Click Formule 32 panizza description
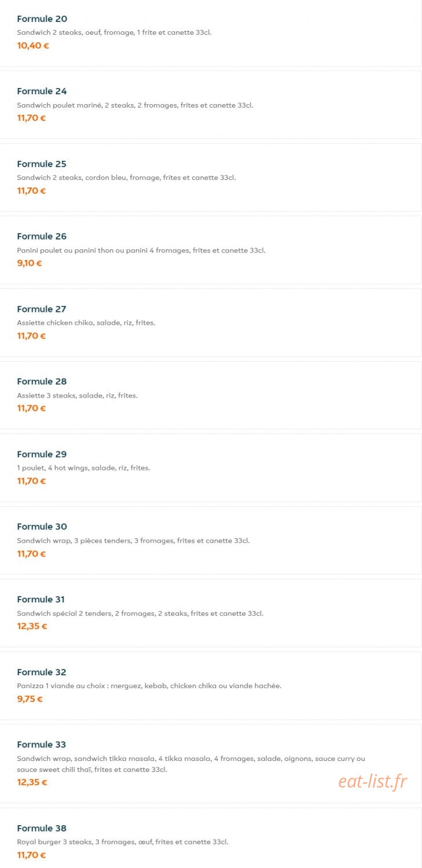Image resolution: width=422 pixels, height=868 pixels. point(149,686)
